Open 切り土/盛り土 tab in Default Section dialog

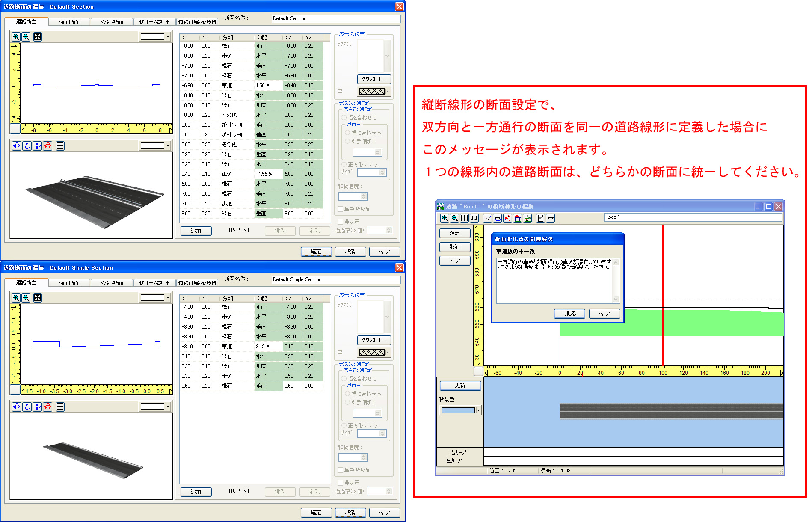pos(154,22)
